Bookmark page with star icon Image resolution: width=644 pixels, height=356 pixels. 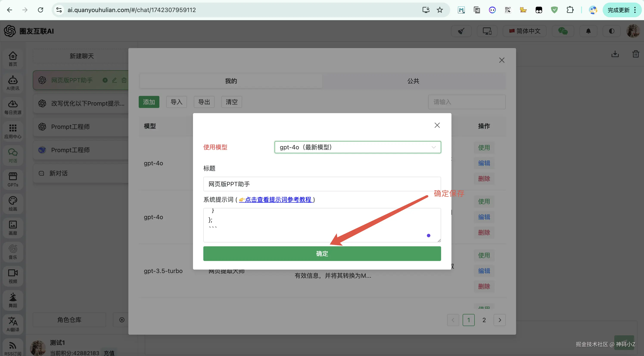(x=440, y=10)
